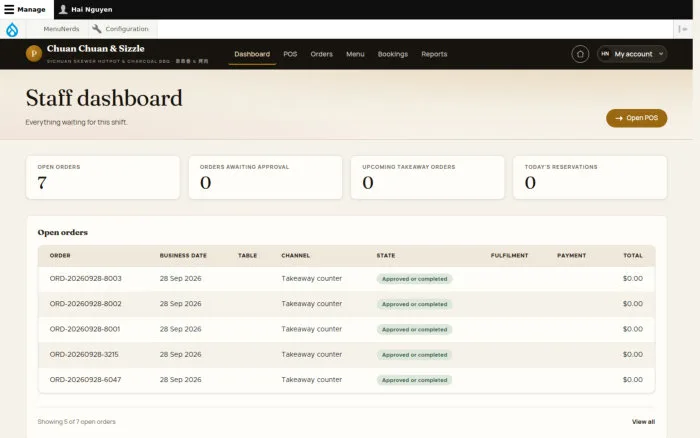Click Showing 5 of 7 open orders text
The image size is (700, 438).
(76, 421)
